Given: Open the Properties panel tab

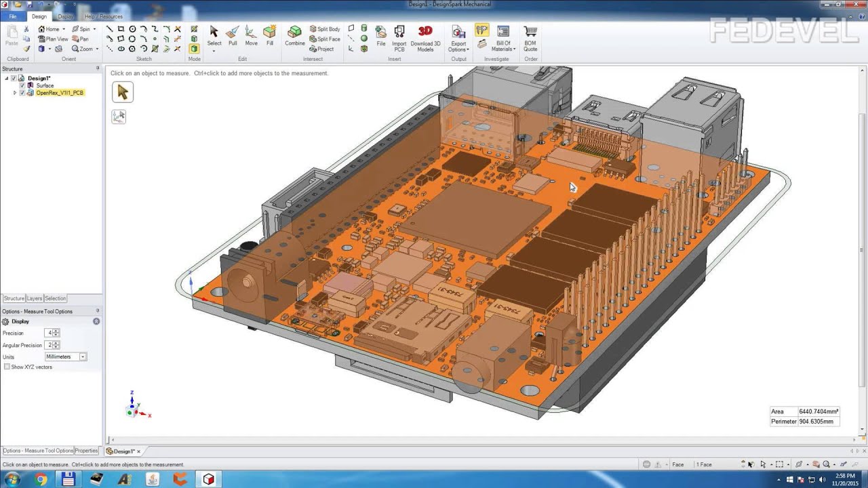Looking at the screenshot, I should click(x=86, y=451).
